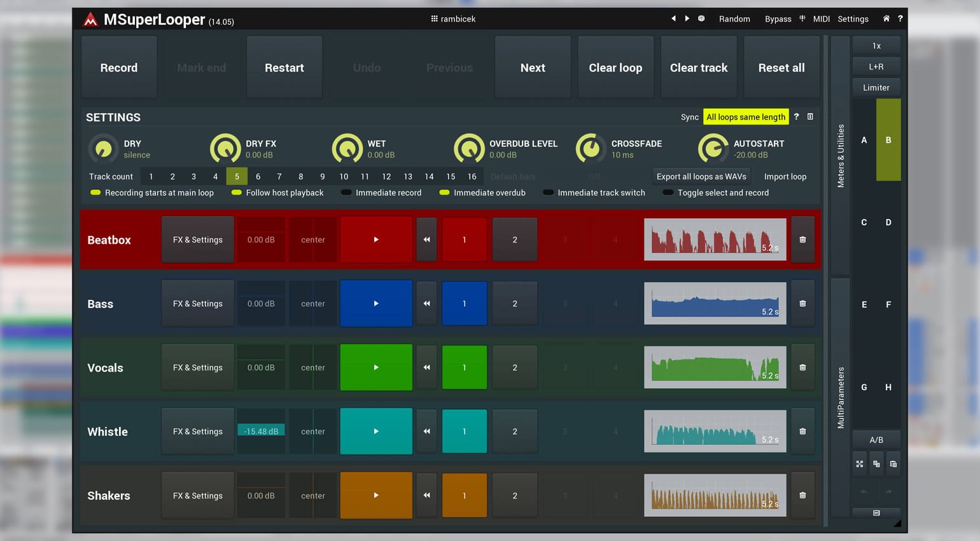Toggle Follow host playback
980x541 pixels.
coord(277,193)
